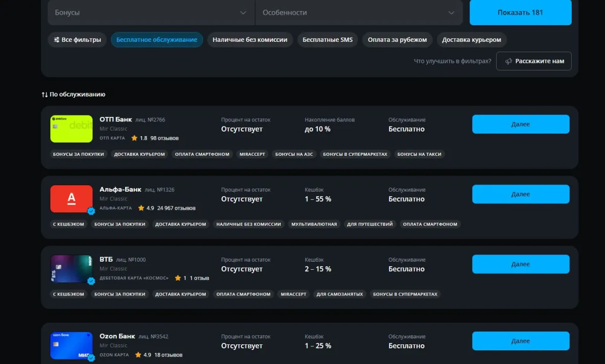Image resolution: width=605 pixels, height=364 pixels.
Task: Click the filter sliders icon in Все фильтры
Action: (56, 40)
